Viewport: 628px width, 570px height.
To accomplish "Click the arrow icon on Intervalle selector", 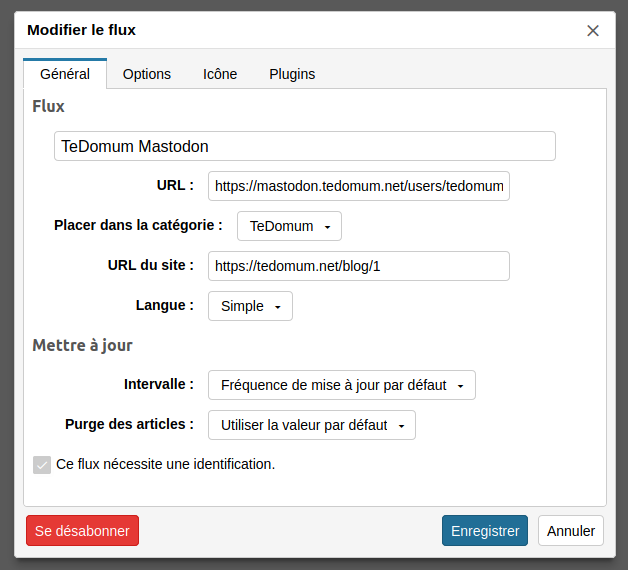I will [461, 386].
